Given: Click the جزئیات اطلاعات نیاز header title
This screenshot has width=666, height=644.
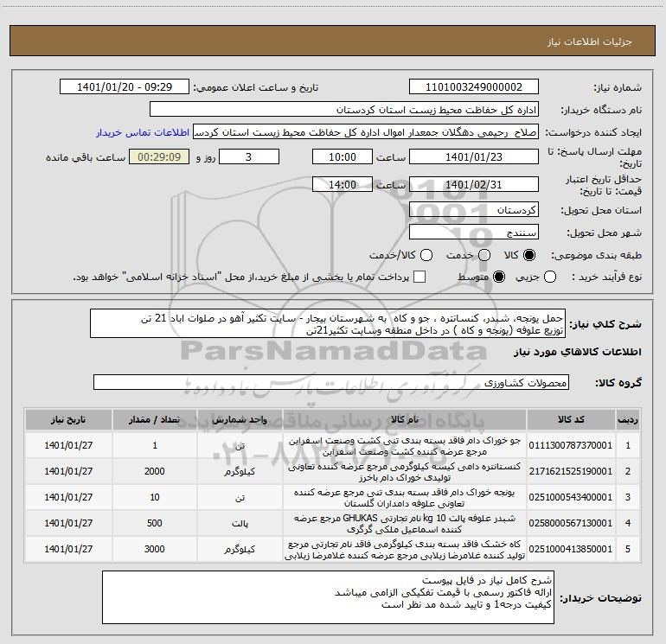Looking at the screenshot, I should point(590,41).
